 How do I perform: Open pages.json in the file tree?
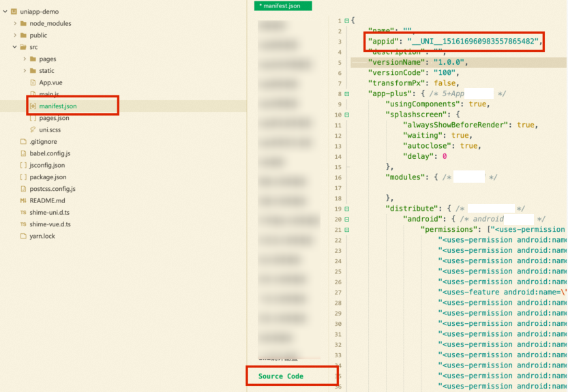(54, 118)
